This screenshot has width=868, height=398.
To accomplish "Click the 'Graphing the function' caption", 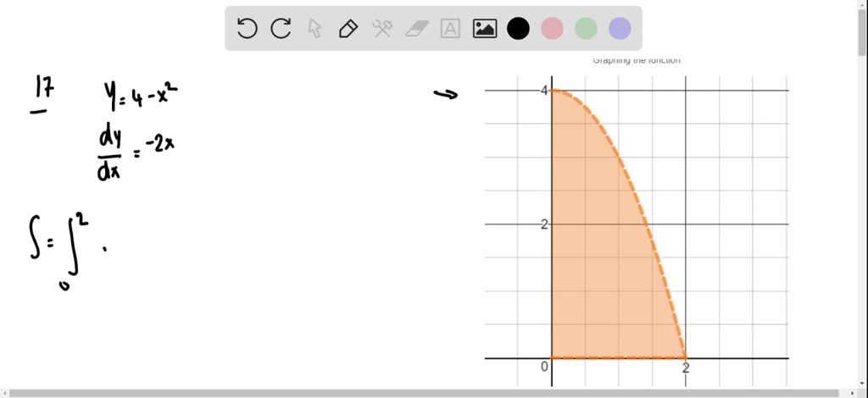I will (x=637, y=60).
